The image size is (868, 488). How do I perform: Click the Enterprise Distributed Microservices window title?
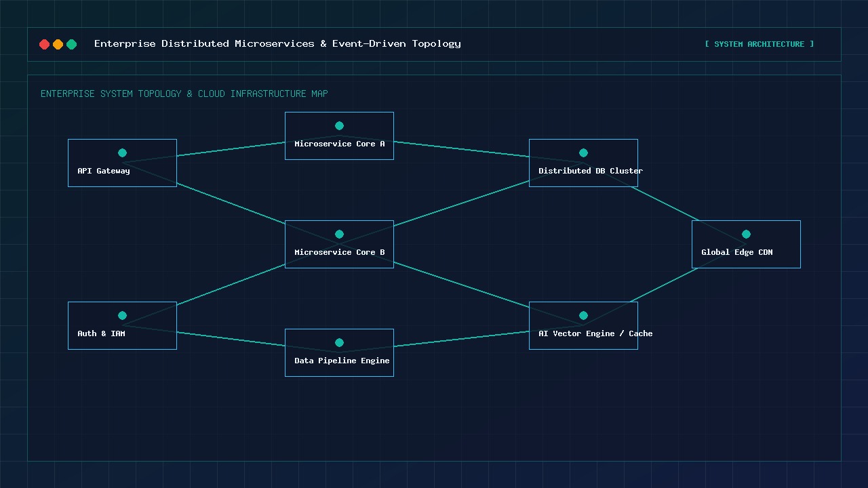tap(277, 43)
